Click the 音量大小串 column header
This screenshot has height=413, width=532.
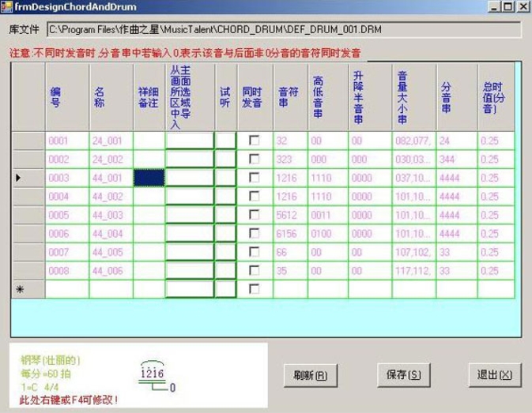414,98
